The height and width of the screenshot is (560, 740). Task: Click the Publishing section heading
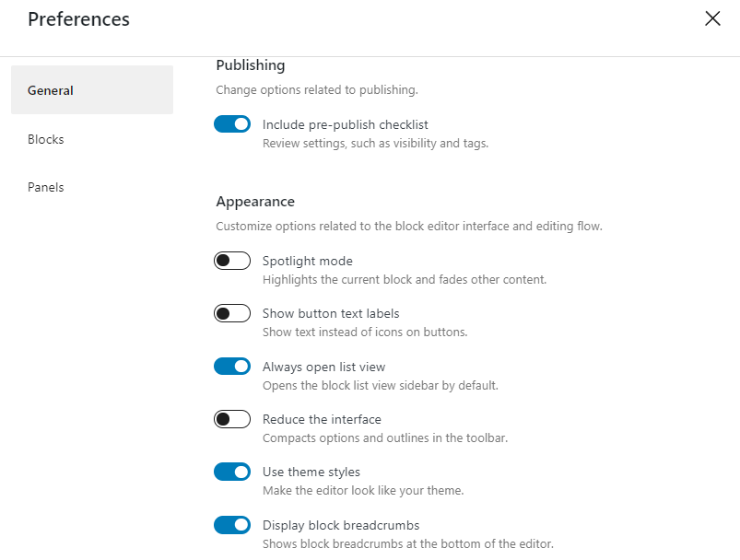click(250, 65)
